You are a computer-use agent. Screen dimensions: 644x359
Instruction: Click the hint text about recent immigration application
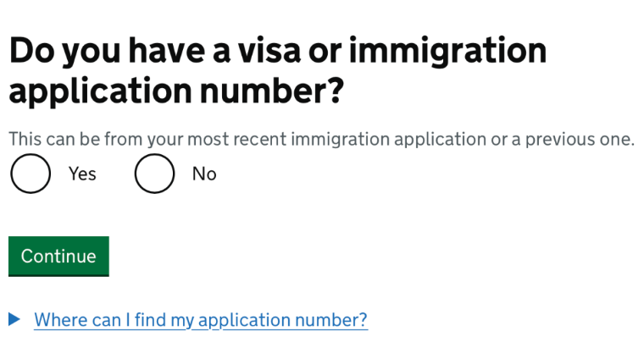click(321, 139)
